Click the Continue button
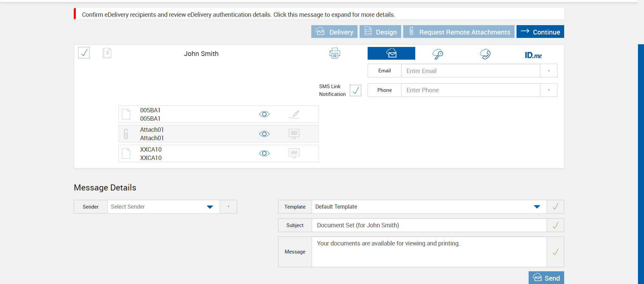644x284 pixels. [540, 32]
